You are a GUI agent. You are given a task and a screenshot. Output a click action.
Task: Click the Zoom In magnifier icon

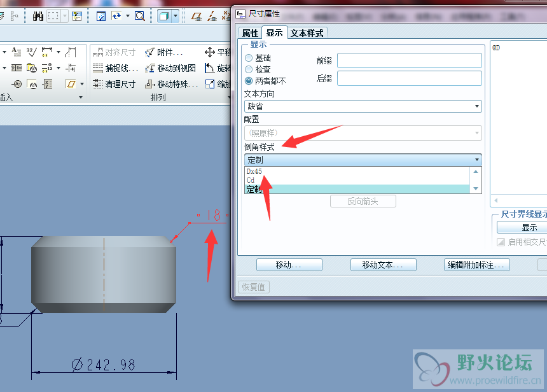[140, 16]
